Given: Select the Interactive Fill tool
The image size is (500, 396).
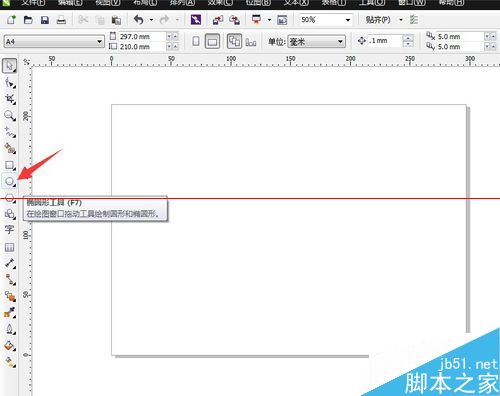Looking at the screenshot, I should click(x=10, y=362).
